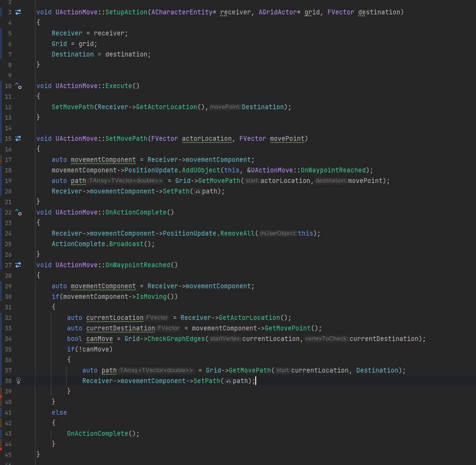
Task: Click Broadcast on line 25
Action: click(126, 244)
